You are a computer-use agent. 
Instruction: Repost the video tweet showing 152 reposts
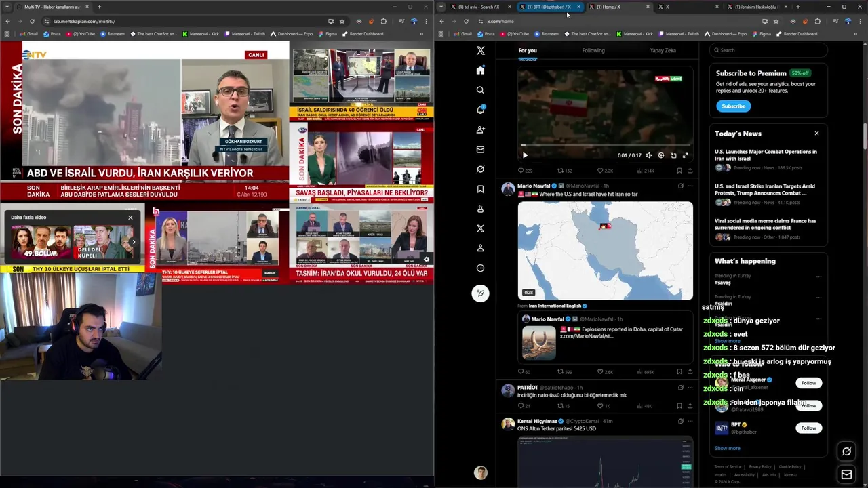[565, 171]
